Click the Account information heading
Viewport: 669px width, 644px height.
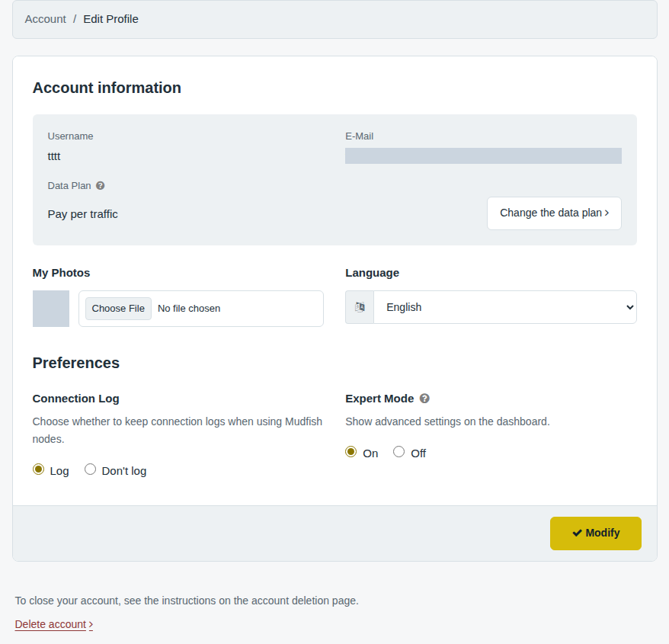pyautogui.click(x=107, y=88)
